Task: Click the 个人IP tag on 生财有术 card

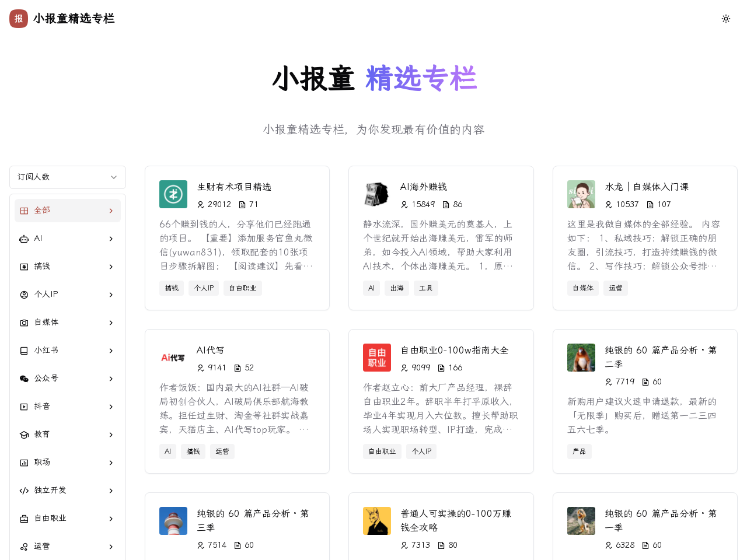Action: tap(204, 288)
